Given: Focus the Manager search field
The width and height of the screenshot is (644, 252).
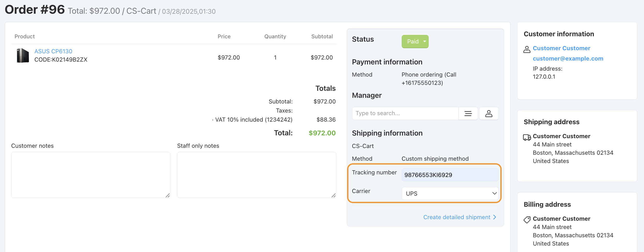Looking at the screenshot, I should 405,113.
